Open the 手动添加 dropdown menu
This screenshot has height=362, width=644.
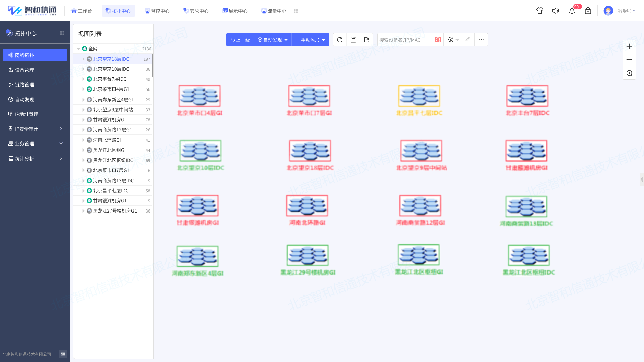coord(310,40)
